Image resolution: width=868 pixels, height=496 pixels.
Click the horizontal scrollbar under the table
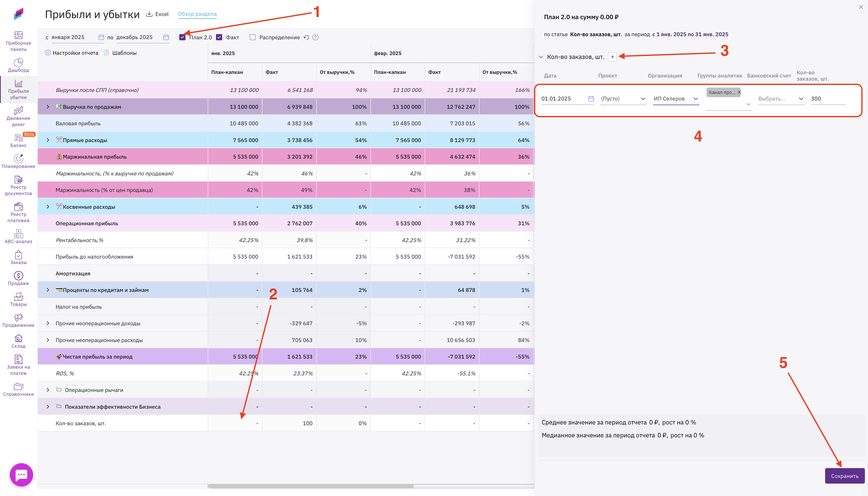[311, 486]
